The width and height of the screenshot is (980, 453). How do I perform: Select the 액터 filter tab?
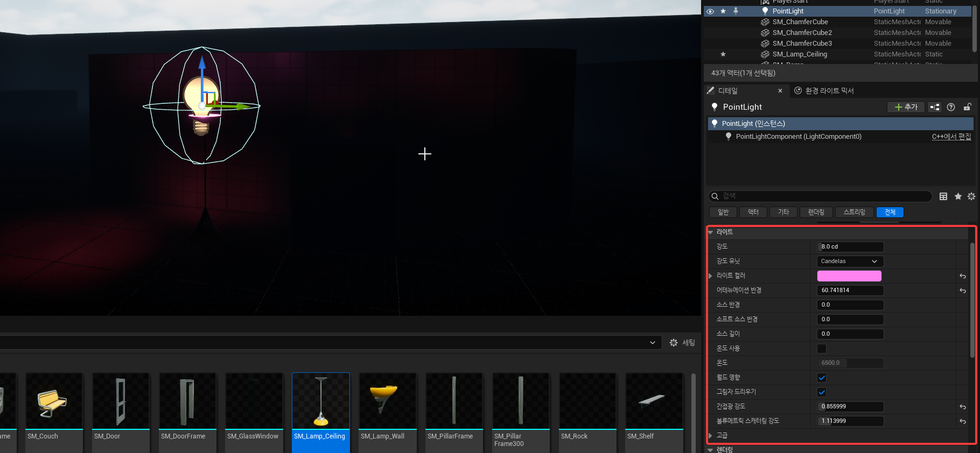(x=753, y=213)
